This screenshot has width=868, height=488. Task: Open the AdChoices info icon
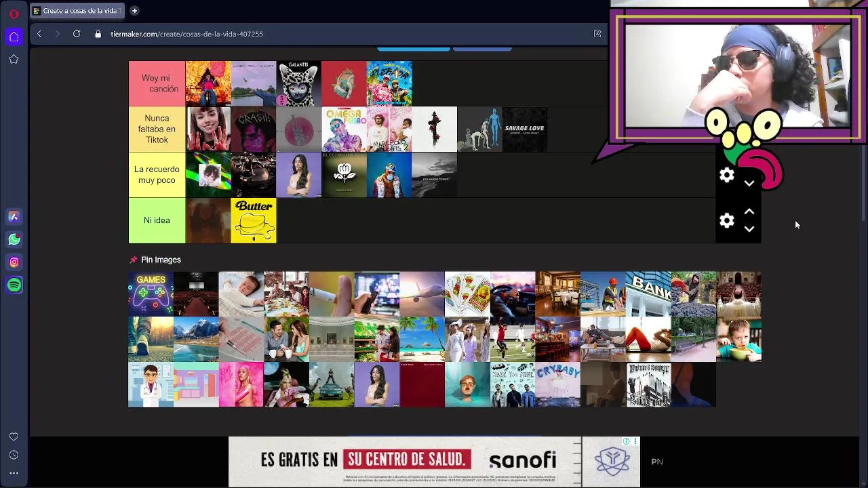coord(627,441)
